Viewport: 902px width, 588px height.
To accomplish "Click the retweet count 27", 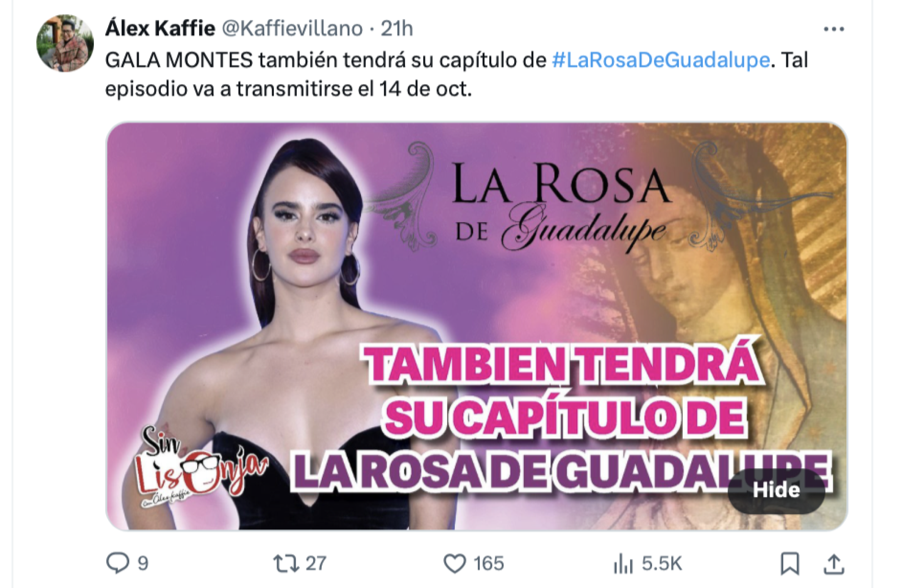I will click(316, 563).
